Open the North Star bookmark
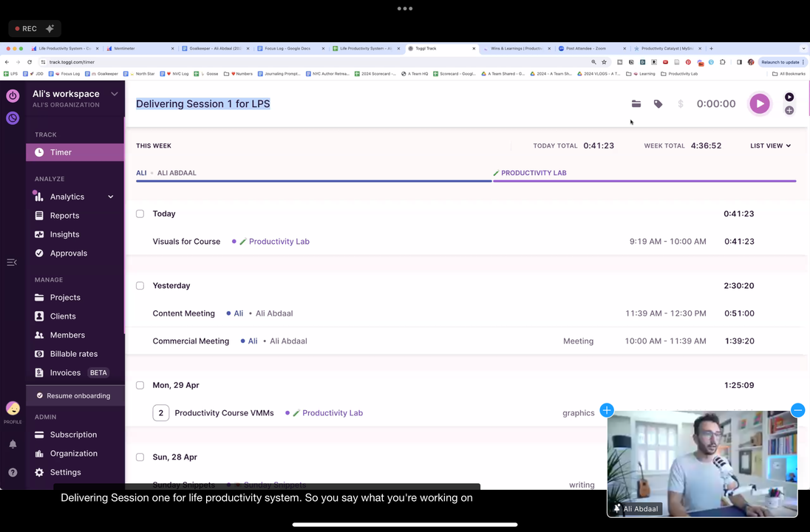 point(139,74)
